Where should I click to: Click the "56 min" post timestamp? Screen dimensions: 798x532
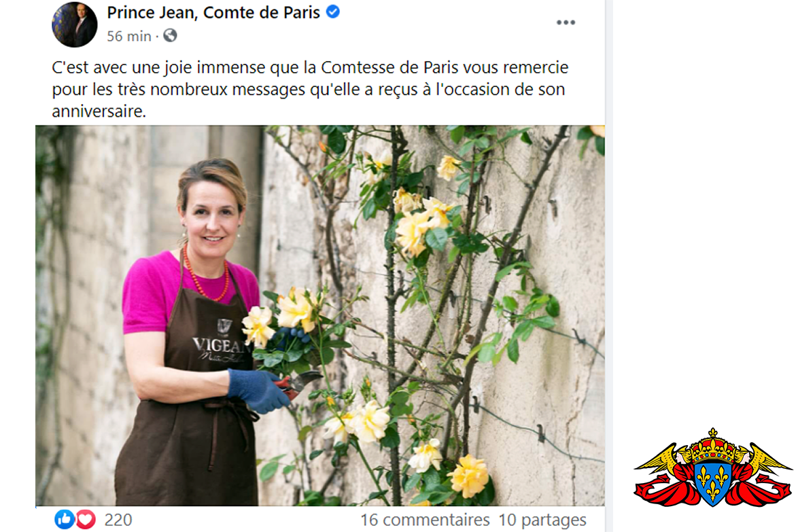(128, 36)
